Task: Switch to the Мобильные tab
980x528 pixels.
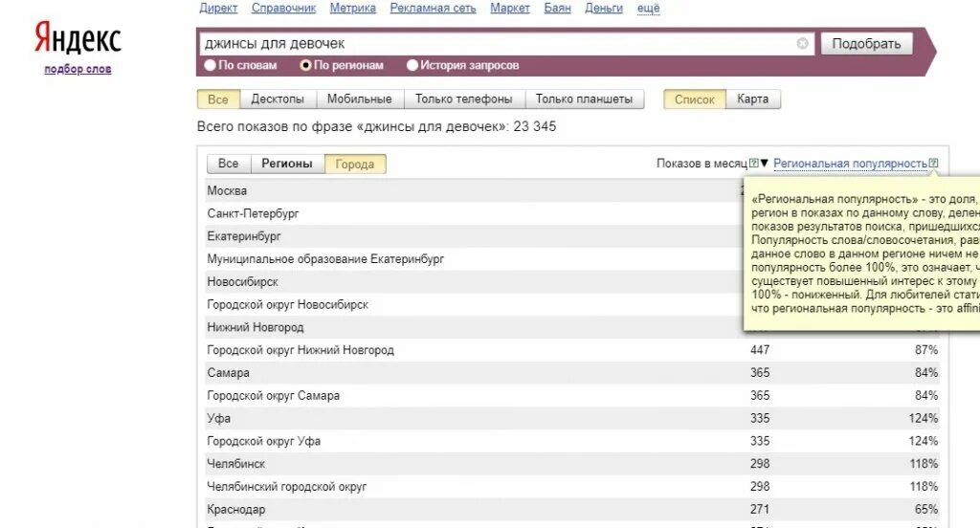Action: click(360, 99)
